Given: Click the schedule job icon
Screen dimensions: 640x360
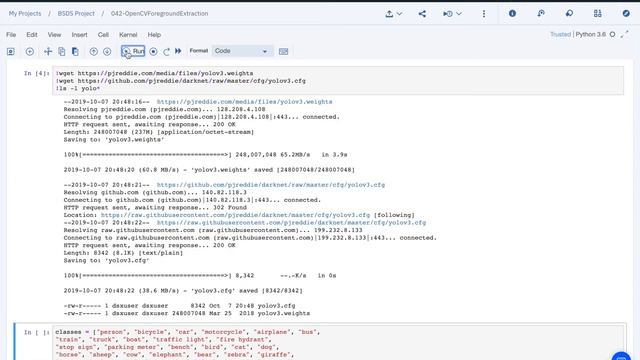Looking at the screenshot, I should point(448,14).
